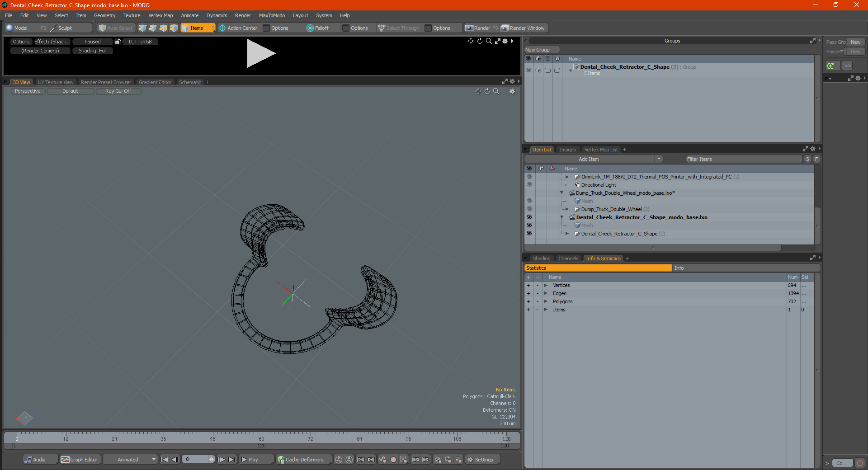
Task: Click Render F9 button
Action: pos(481,28)
